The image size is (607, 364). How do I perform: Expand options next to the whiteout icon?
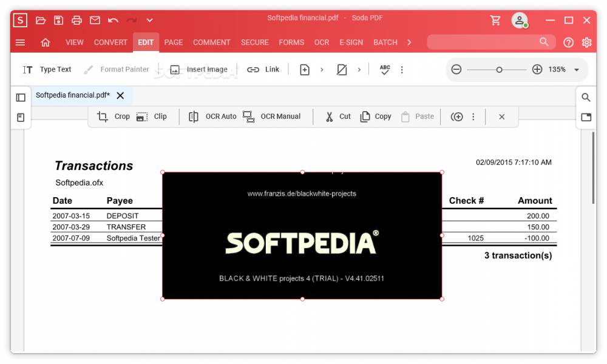[359, 70]
